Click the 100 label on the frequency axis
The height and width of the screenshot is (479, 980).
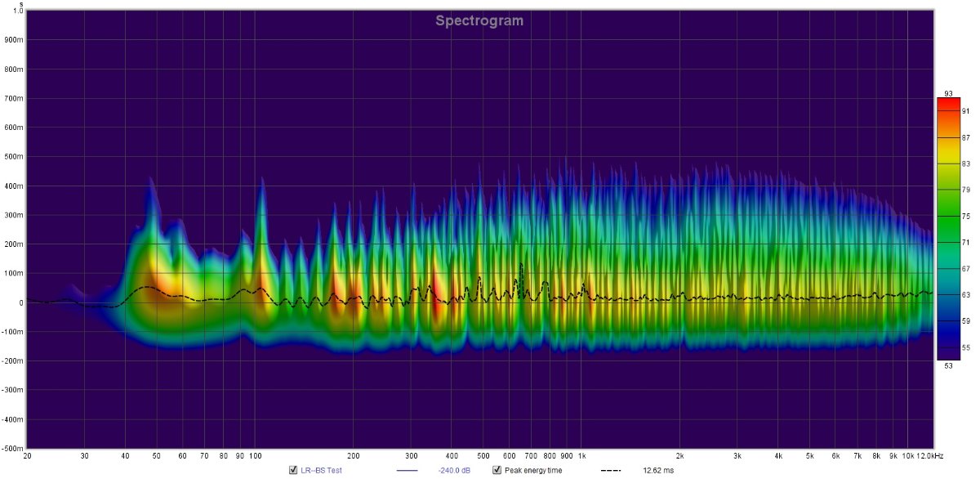point(255,455)
